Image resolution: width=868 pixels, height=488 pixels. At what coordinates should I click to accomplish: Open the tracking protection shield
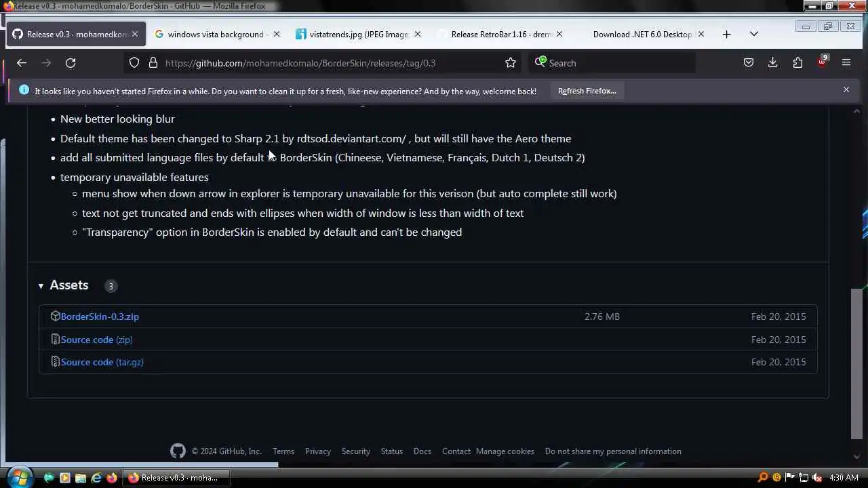click(134, 63)
